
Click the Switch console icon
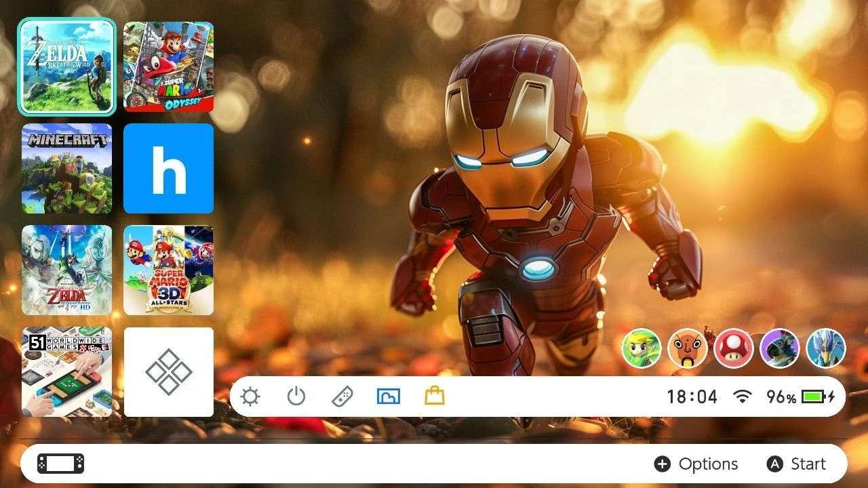[x=61, y=464]
